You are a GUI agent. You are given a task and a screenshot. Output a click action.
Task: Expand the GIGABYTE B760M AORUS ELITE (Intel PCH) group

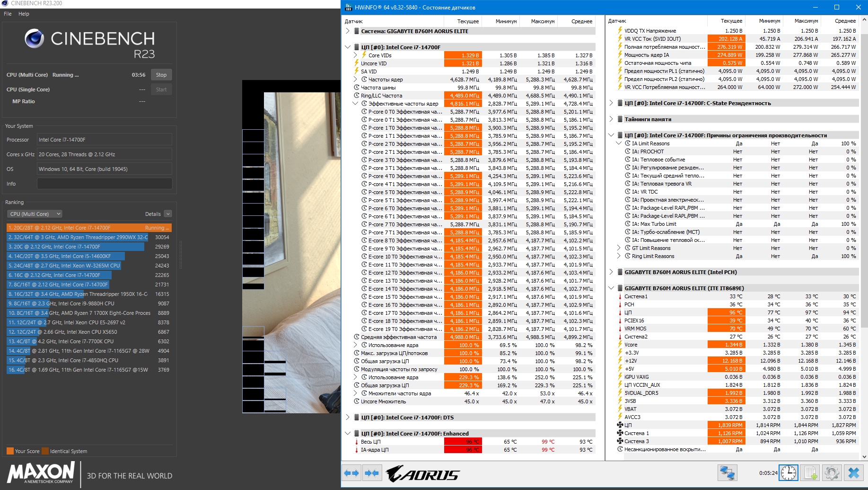click(611, 272)
